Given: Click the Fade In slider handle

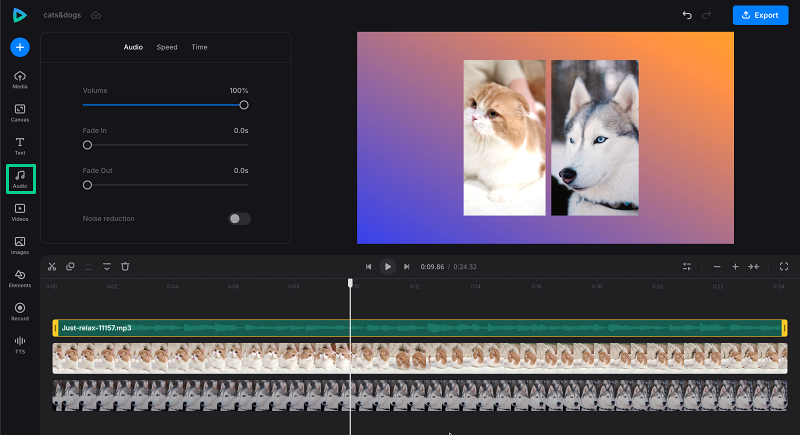Looking at the screenshot, I should click(87, 145).
